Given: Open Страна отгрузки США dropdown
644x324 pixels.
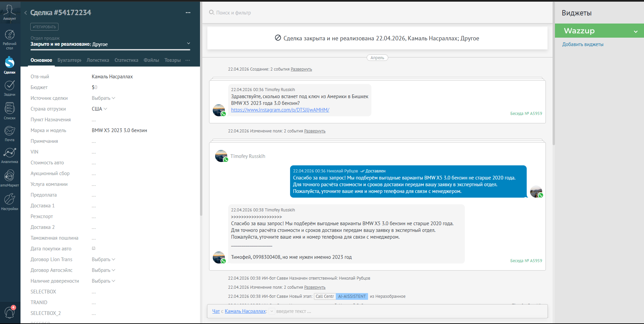Looking at the screenshot, I should pyautogui.click(x=99, y=109).
